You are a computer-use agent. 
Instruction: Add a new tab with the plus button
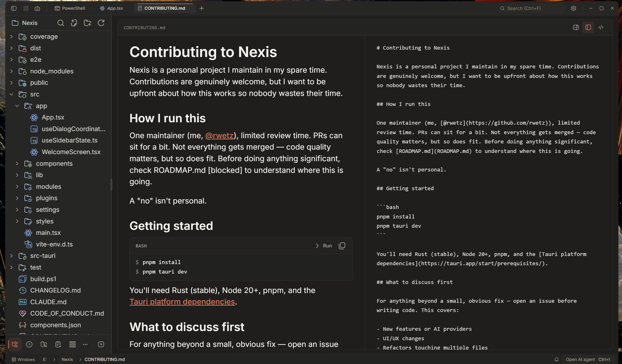[202, 8]
